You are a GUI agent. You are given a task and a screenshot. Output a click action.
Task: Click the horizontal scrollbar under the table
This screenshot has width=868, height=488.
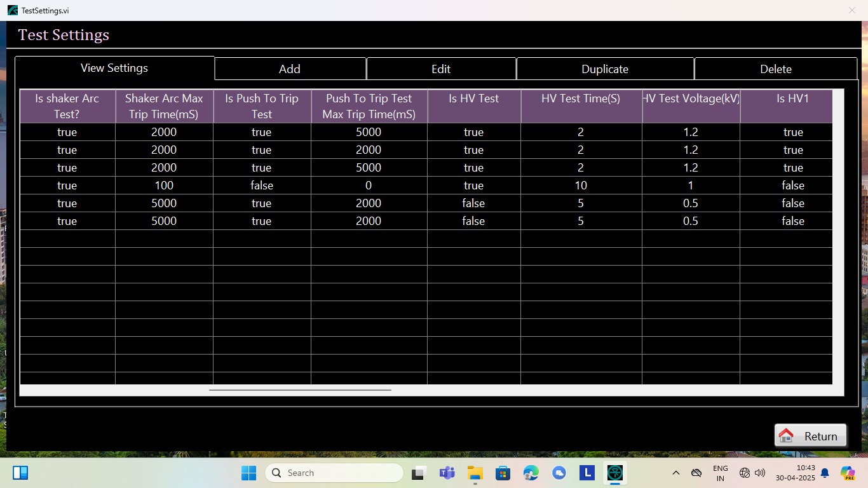coord(300,390)
